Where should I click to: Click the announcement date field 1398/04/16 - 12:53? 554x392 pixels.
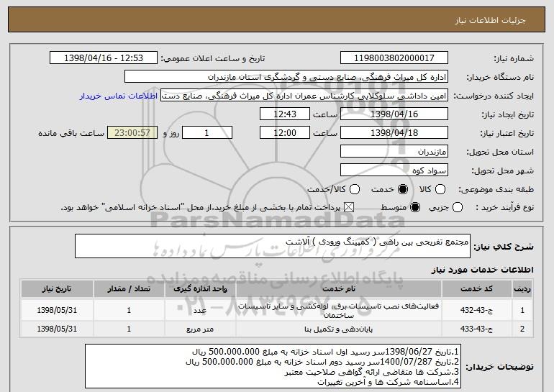tap(104, 58)
